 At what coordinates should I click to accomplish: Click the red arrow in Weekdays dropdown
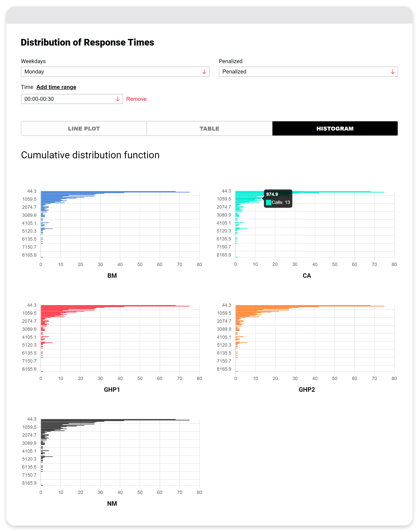click(x=204, y=72)
